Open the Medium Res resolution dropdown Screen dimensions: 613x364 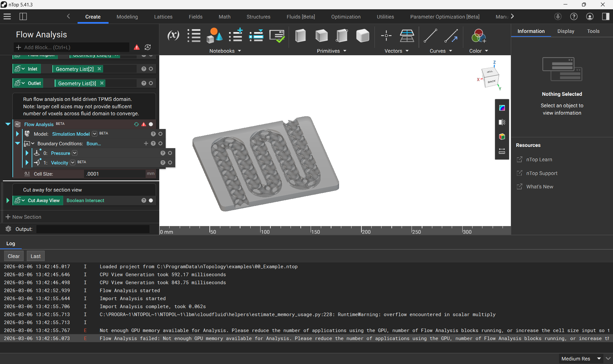pyautogui.click(x=581, y=359)
